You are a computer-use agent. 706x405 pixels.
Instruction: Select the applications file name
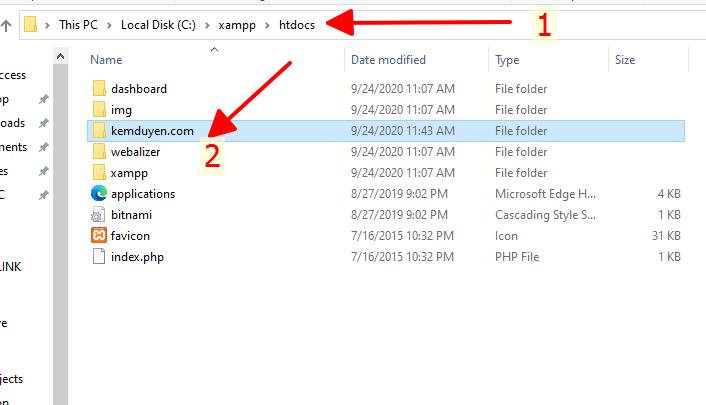coord(143,194)
